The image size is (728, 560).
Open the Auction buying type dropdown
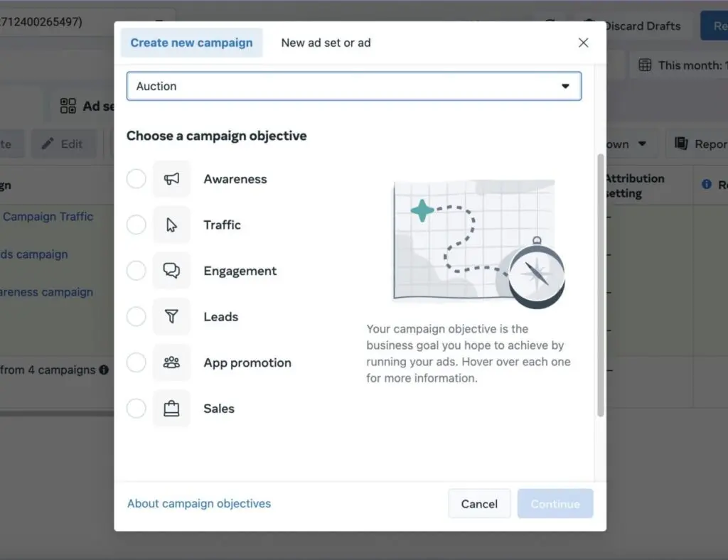point(353,86)
